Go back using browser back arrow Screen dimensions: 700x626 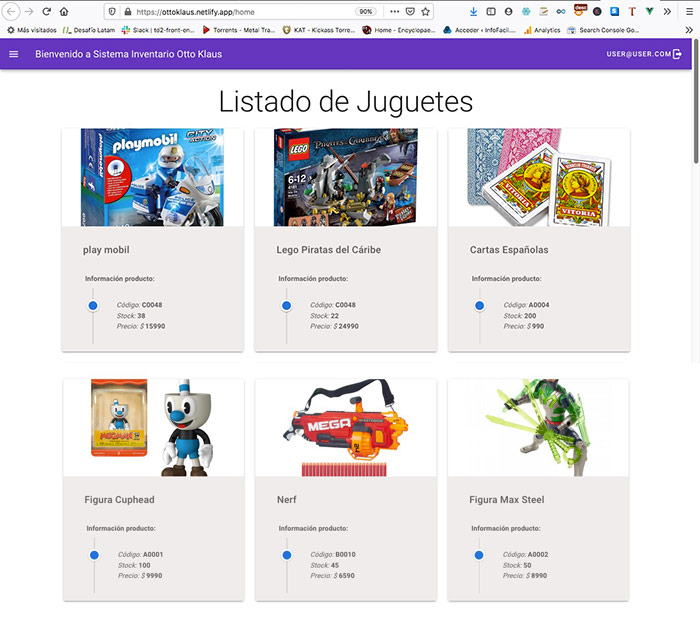coord(11,12)
